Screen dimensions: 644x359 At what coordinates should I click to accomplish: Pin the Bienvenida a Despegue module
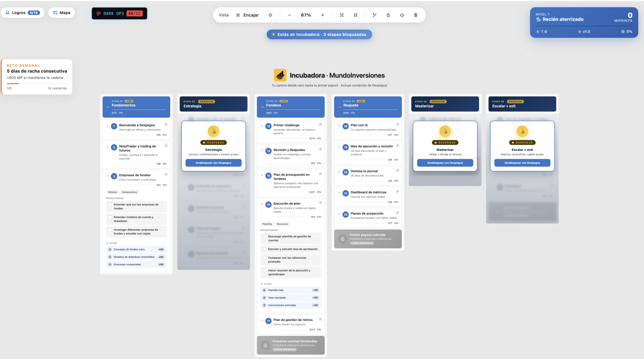click(x=166, y=124)
